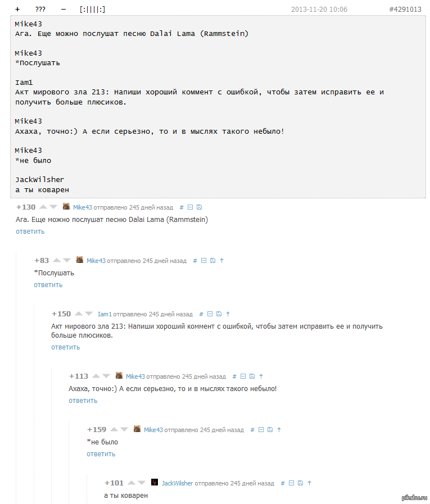Collapse branch at Mike43's +83 comment
This screenshot has height=504, width=430.
coord(203,261)
